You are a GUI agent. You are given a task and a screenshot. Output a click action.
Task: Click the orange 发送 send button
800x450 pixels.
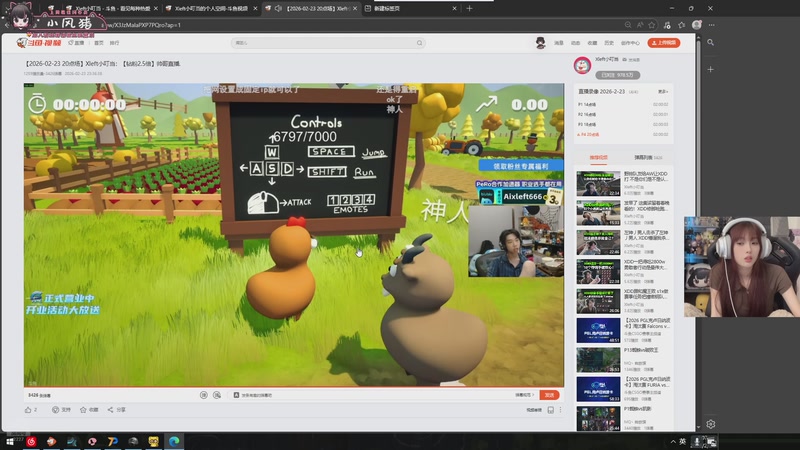(549, 395)
